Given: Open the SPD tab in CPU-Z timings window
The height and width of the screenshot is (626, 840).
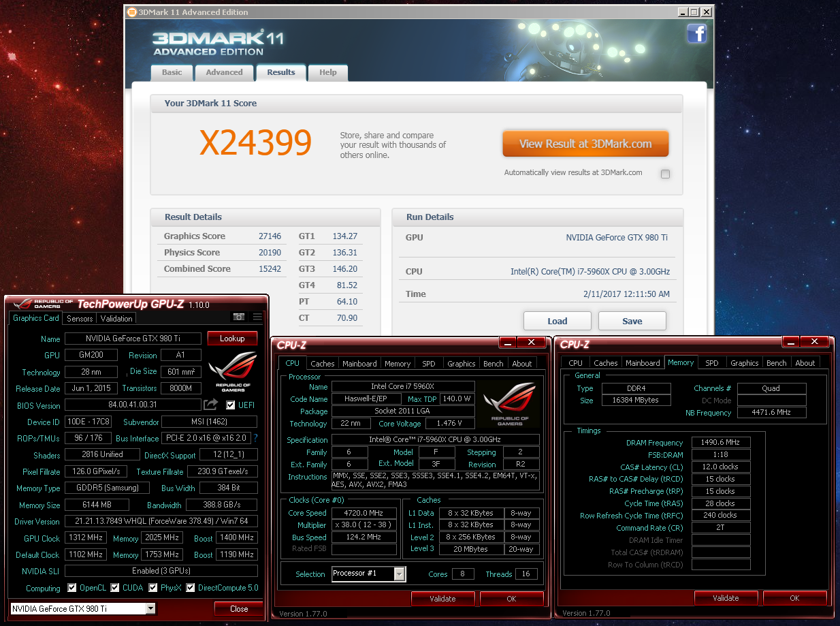Looking at the screenshot, I should [x=712, y=363].
